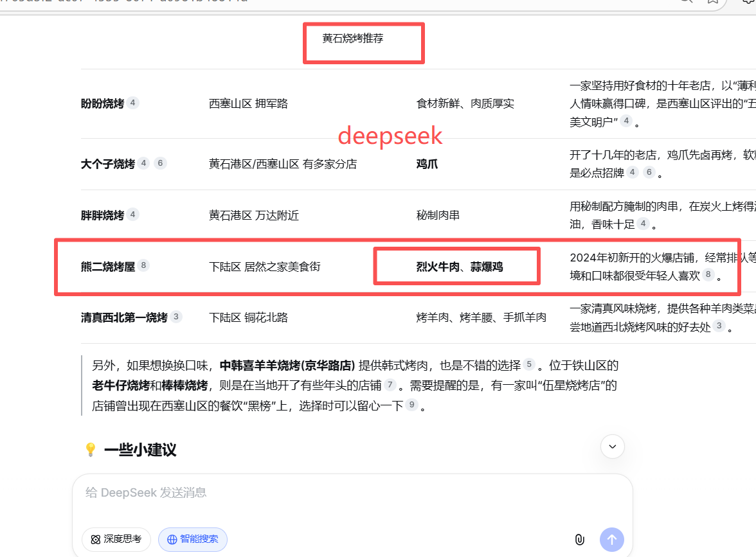Screen dimensions: 756x557
Task: Select the 大个子烧烤 shop name
Action: click(x=108, y=164)
